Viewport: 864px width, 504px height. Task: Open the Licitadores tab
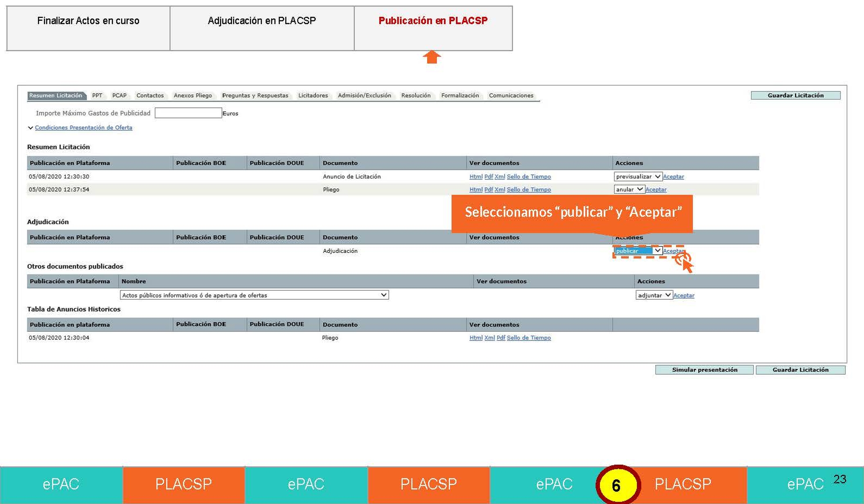(x=313, y=95)
